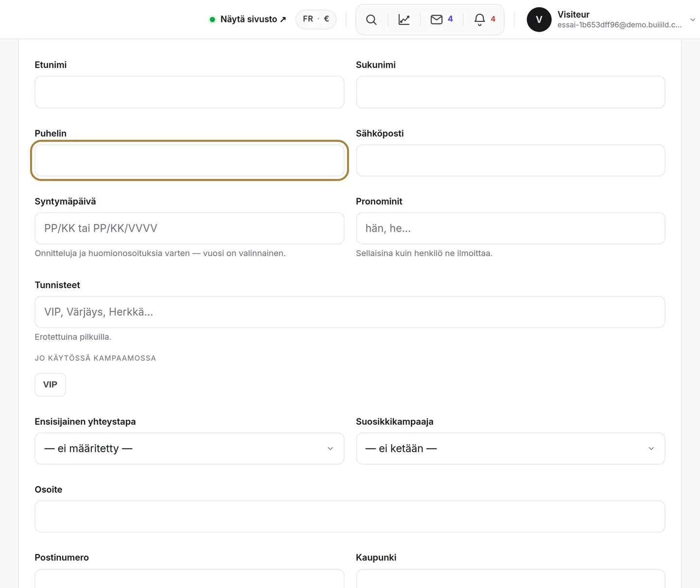700x588 pixels.
Task: Click the Pronominit text field
Action: click(510, 228)
